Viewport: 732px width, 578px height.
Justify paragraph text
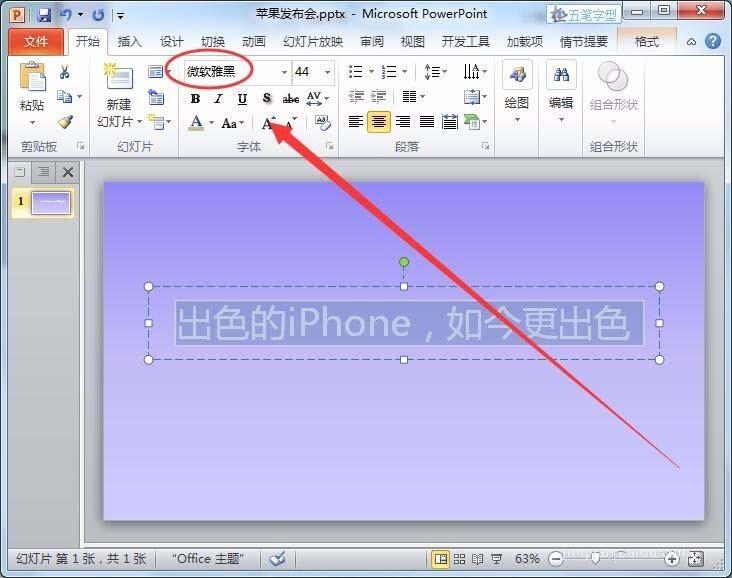click(427, 122)
